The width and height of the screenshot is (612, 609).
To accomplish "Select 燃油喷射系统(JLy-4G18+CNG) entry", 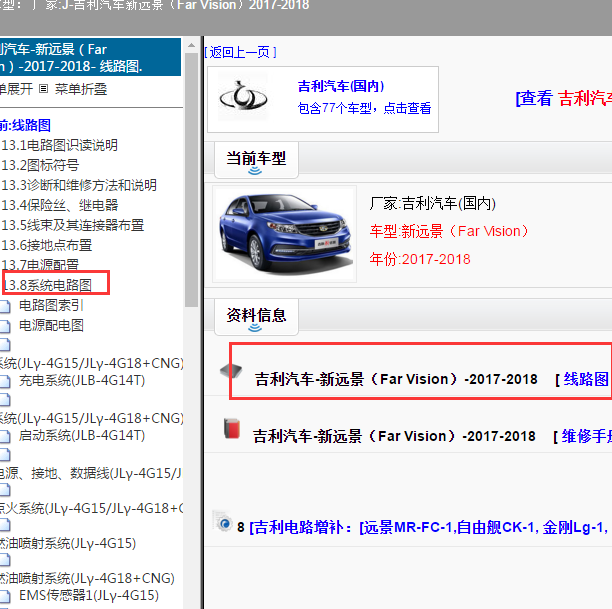I will pyautogui.click(x=87, y=578).
